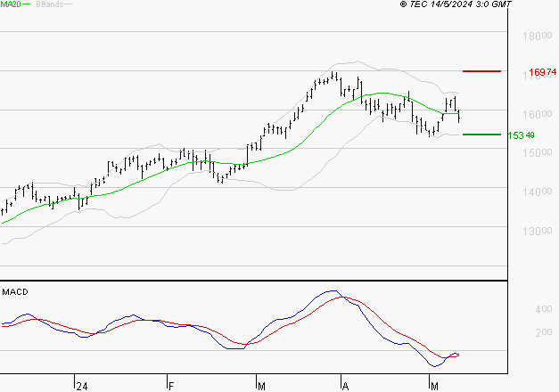Click the 400 MACD axis label
559x392 pixels.
coord(544,309)
